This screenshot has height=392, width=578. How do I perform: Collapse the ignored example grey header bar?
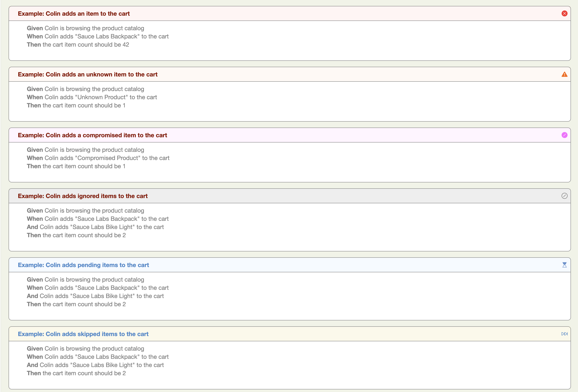point(323,196)
